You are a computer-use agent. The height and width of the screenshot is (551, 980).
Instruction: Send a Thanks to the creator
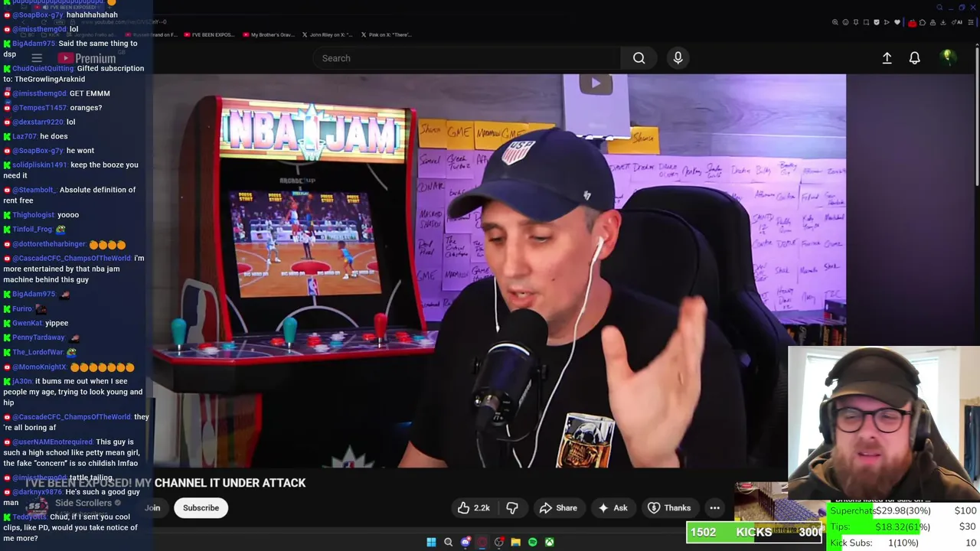(x=669, y=508)
